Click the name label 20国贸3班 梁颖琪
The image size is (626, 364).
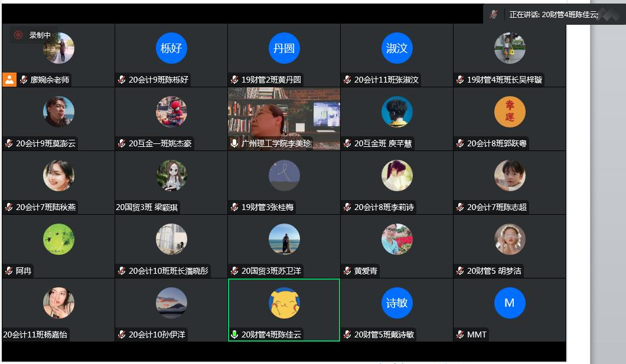click(x=147, y=207)
